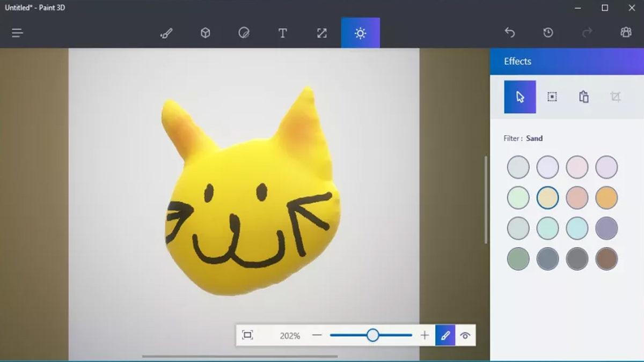644x362 pixels.
Task: Undo the last action
Action: (509, 33)
